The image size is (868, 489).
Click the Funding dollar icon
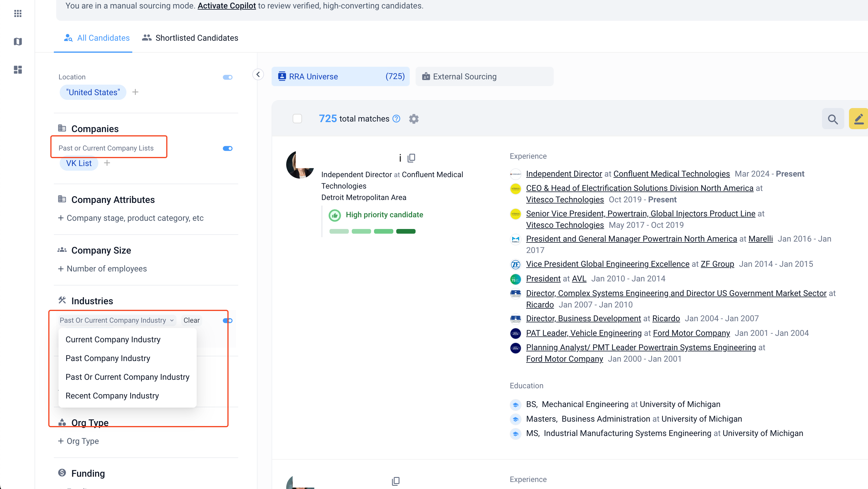coord(62,473)
